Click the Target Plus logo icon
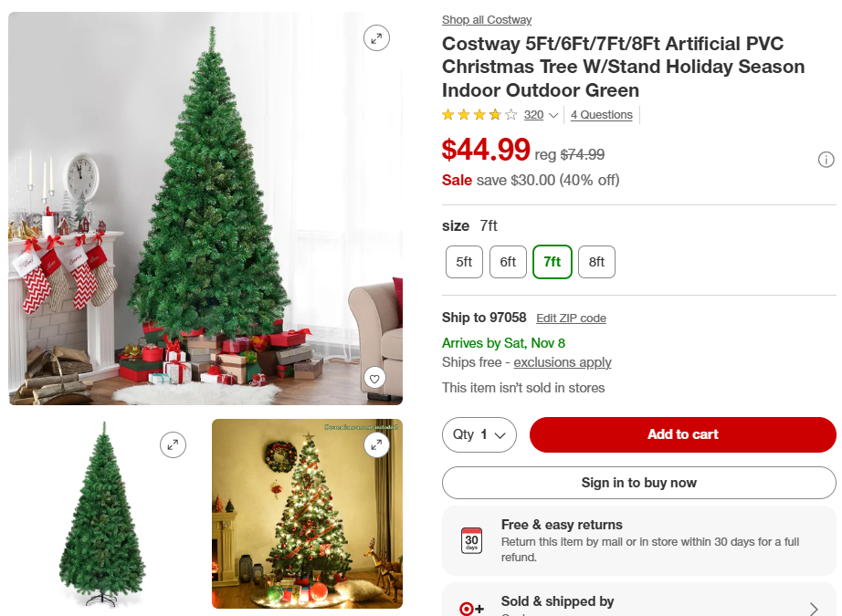This screenshot has height=616, width=842. tap(471, 609)
